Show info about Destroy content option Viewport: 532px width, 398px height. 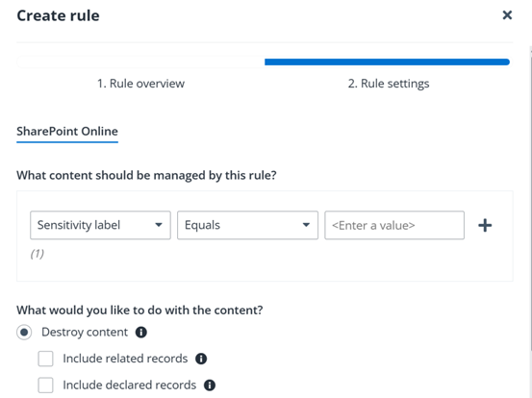141,333
